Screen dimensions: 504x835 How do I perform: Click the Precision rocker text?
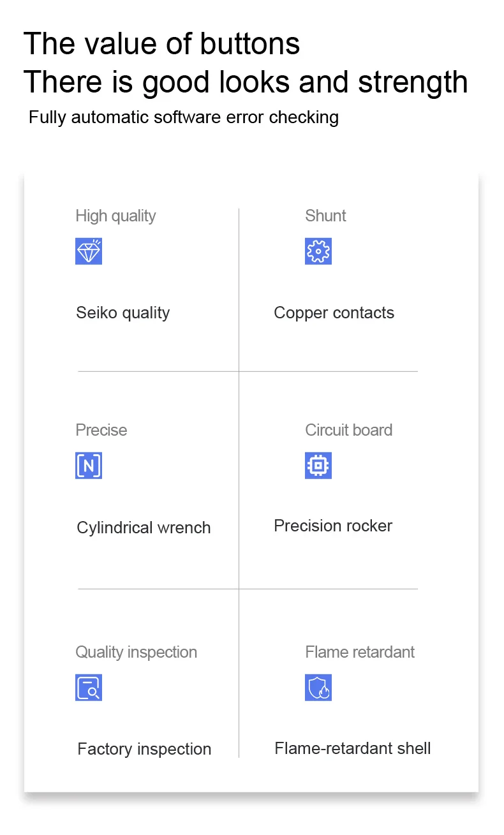click(333, 526)
